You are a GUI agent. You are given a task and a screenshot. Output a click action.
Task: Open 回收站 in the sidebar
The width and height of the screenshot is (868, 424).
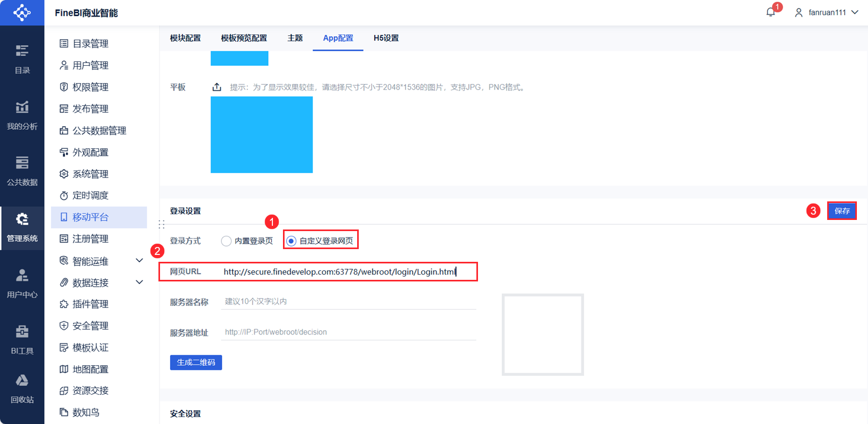(22, 388)
